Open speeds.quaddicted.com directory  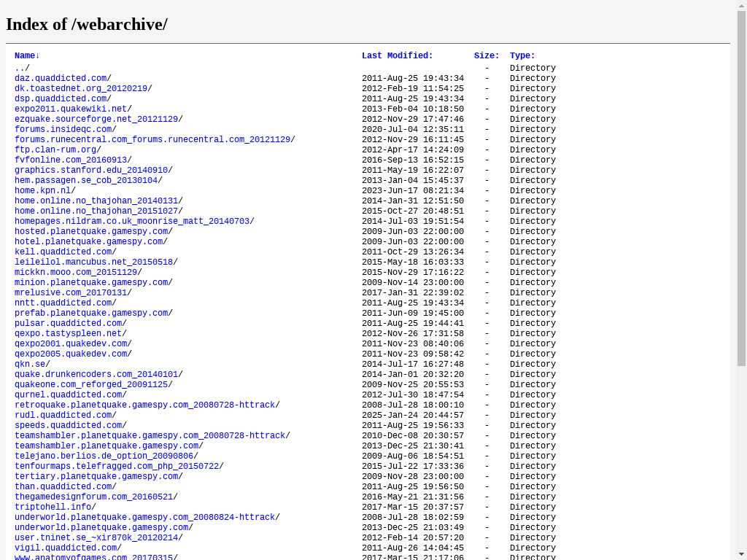pyautogui.click(x=68, y=426)
